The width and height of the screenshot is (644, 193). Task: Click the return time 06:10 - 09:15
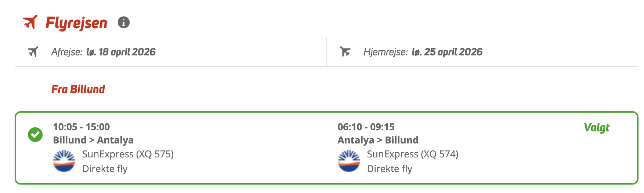tap(366, 127)
